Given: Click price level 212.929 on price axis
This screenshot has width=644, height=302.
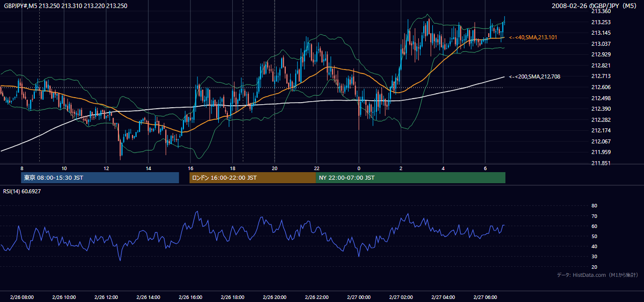Looking at the screenshot, I should [x=601, y=54].
